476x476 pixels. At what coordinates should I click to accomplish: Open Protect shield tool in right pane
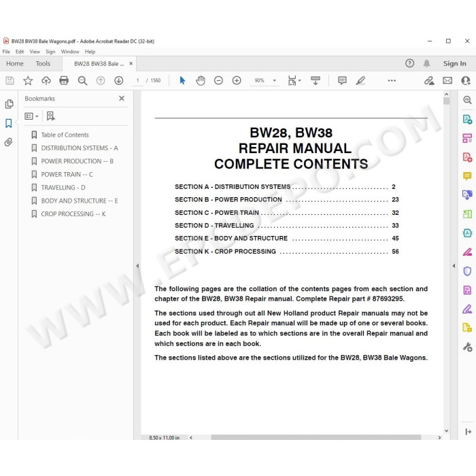[467, 271]
